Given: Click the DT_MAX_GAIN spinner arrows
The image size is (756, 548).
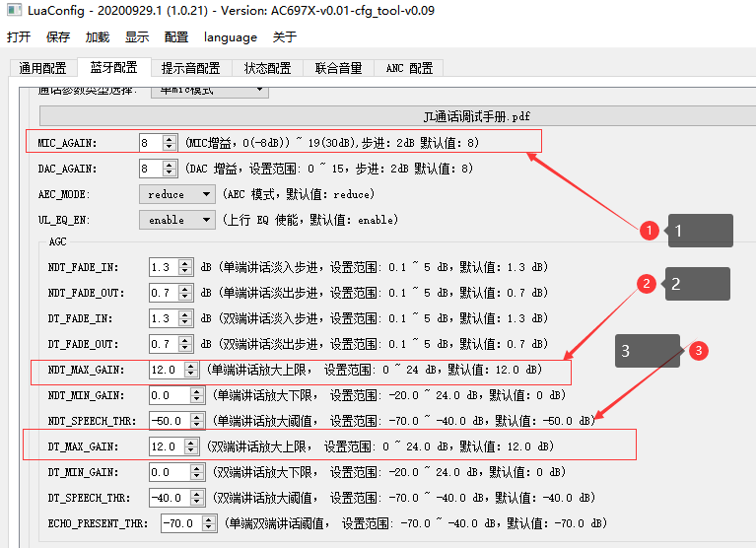Looking at the screenshot, I should click(x=191, y=446).
